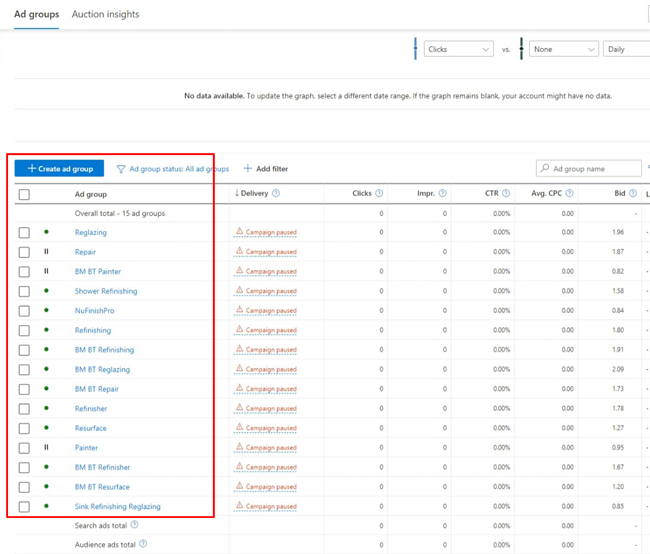Select the BM BT Reglazing row checkbox
The width and height of the screenshot is (650, 554).
[24, 369]
